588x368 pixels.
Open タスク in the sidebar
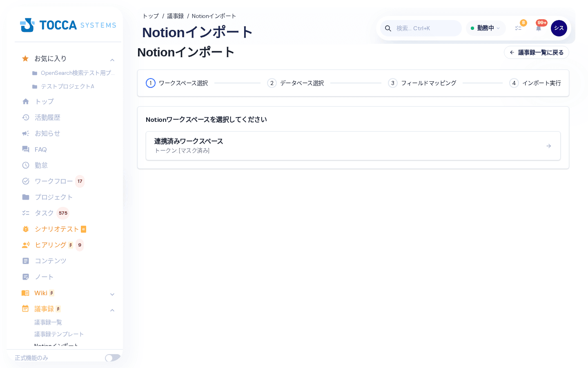click(x=44, y=213)
